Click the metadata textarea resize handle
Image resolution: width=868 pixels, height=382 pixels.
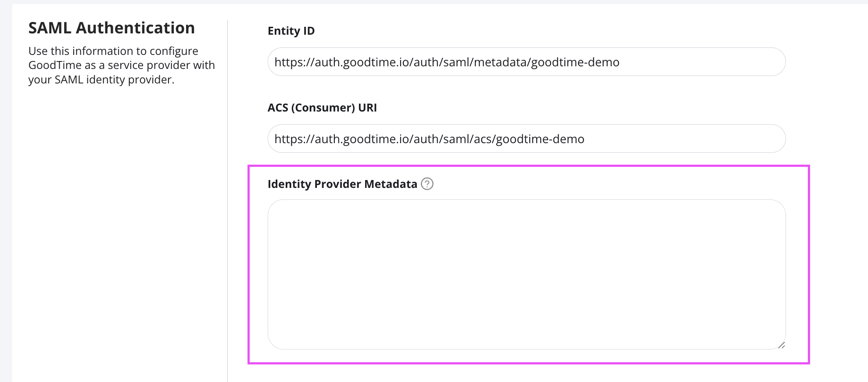coord(781,345)
